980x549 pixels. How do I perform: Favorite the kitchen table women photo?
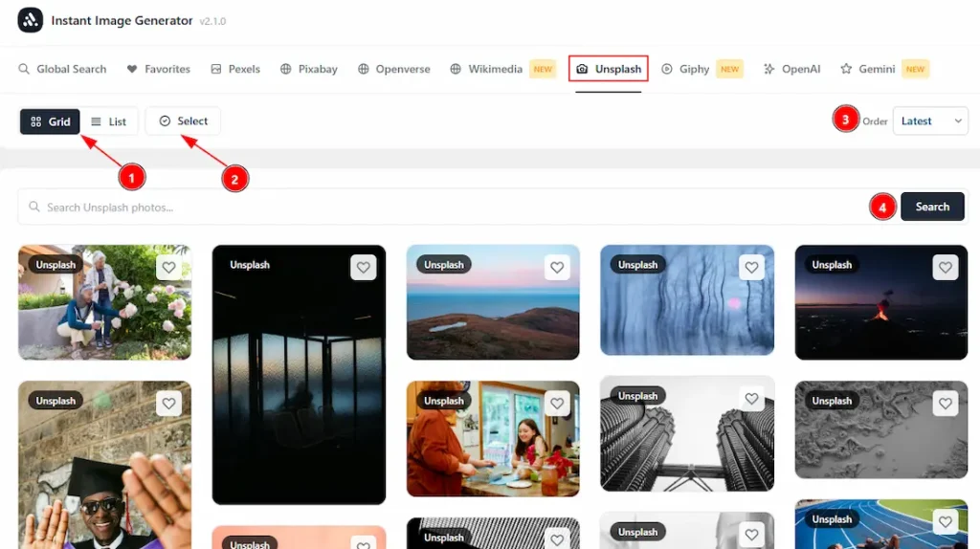click(x=557, y=404)
